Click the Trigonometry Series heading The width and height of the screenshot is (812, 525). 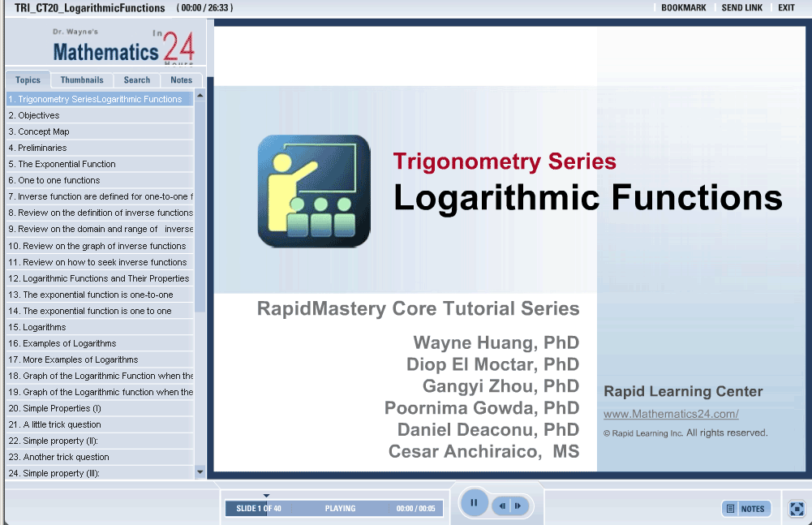tap(505, 161)
